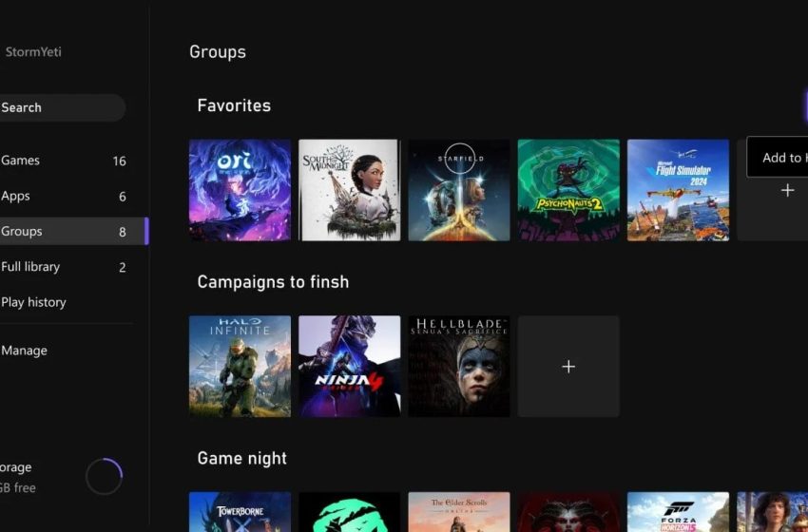Launch the Starfield game tile
Image resolution: width=808 pixels, height=532 pixels.
(x=459, y=190)
